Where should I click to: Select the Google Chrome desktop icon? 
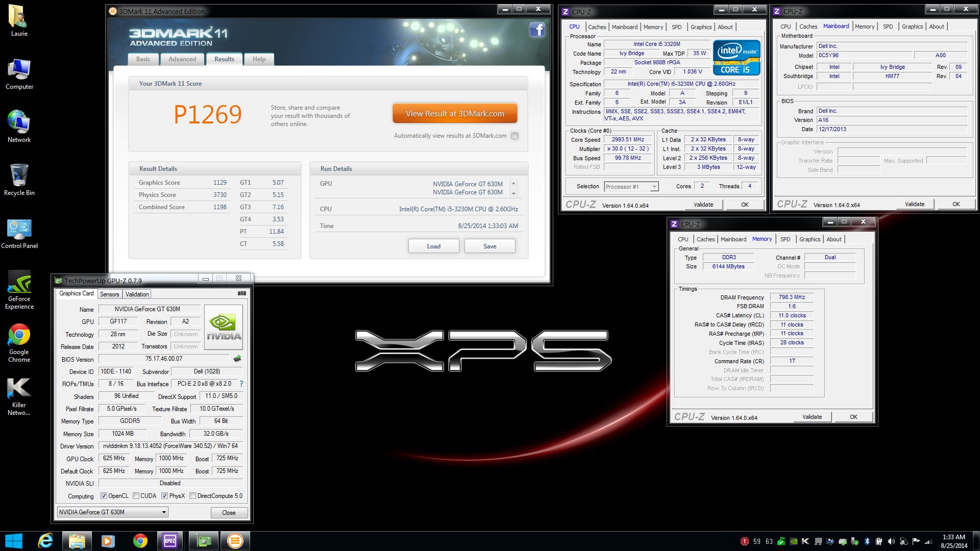tap(19, 343)
